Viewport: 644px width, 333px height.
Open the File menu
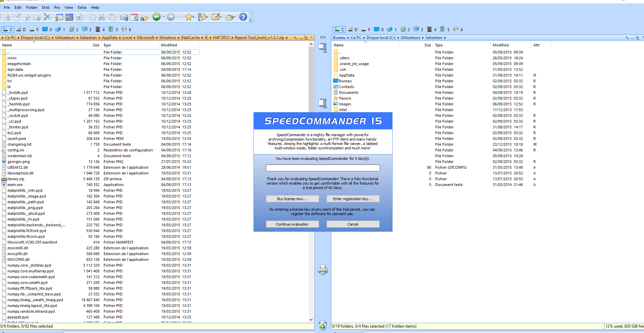click(7, 7)
